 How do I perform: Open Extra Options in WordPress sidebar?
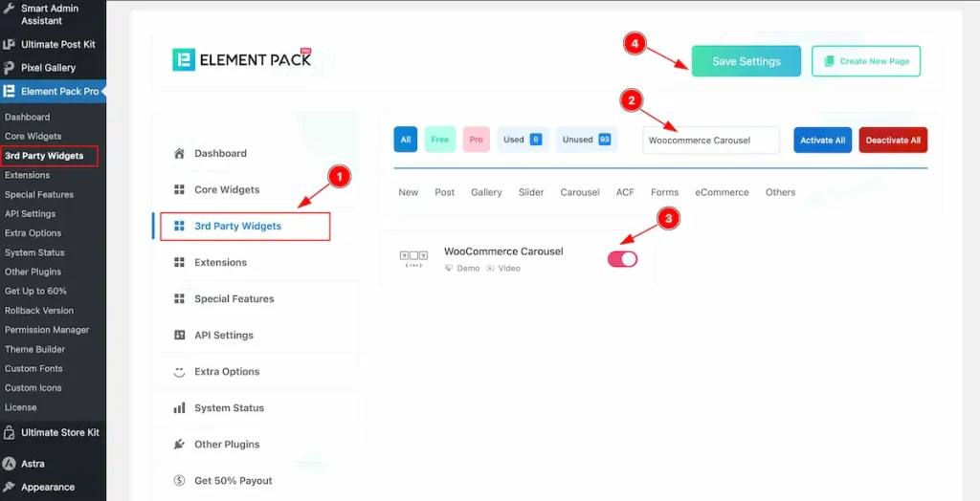point(33,233)
